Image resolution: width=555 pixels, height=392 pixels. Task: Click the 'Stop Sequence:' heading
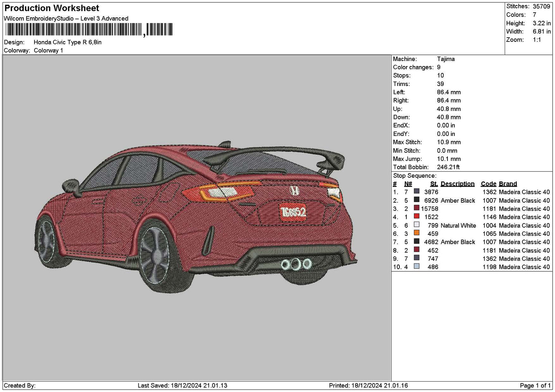click(x=415, y=176)
